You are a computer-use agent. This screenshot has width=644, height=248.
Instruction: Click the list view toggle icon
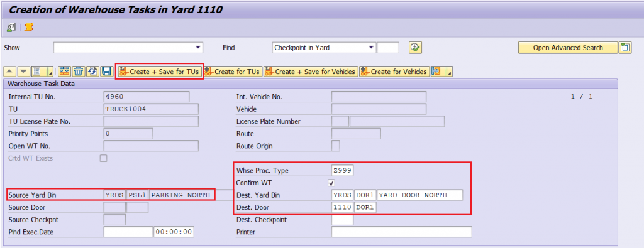click(x=38, y=72)
